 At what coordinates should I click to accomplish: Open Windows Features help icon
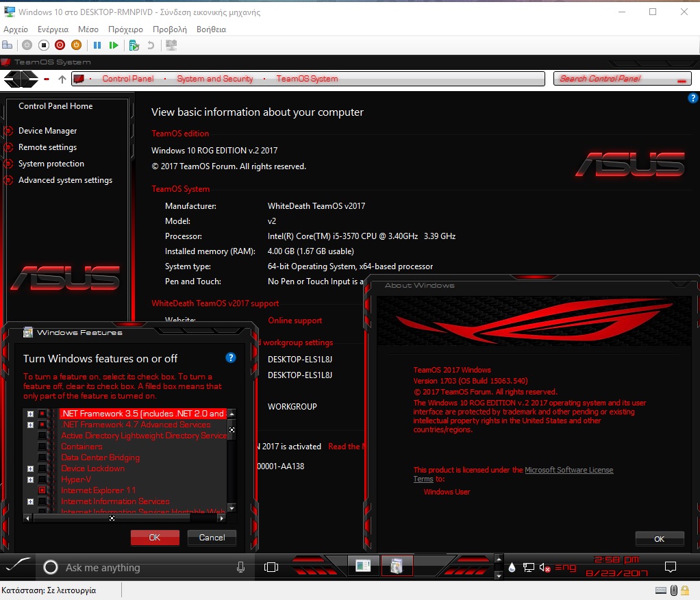click(230, 358)
